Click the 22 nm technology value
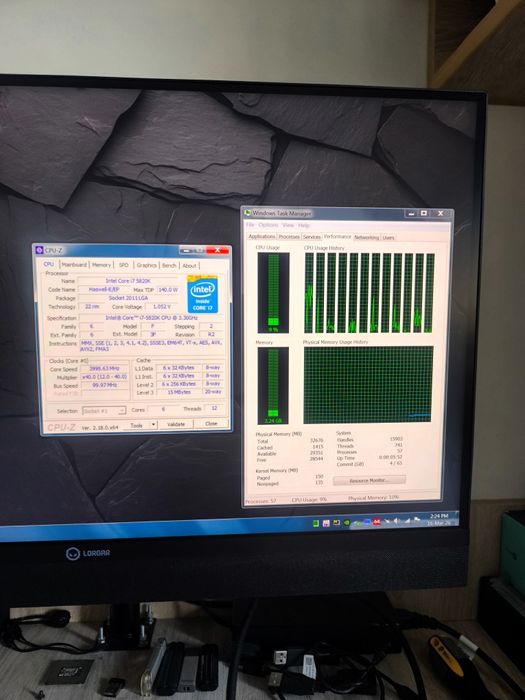525x700 pixels. [x=92, y=307]
